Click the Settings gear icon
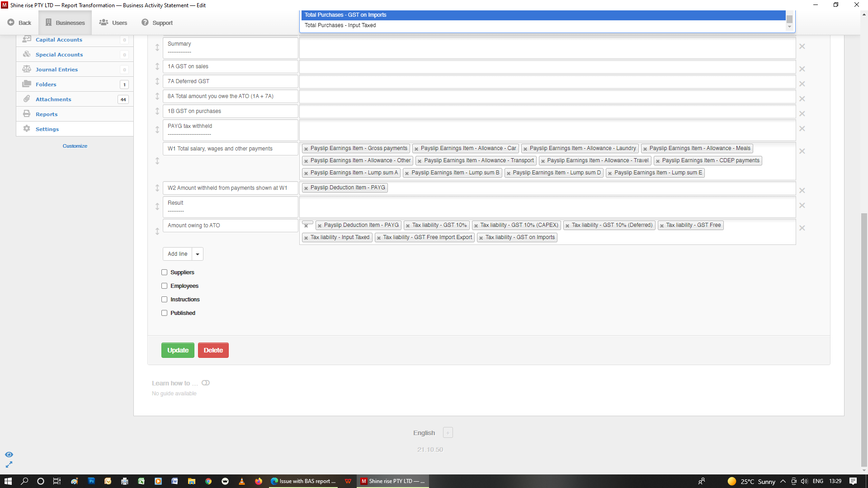 [27, 129]
